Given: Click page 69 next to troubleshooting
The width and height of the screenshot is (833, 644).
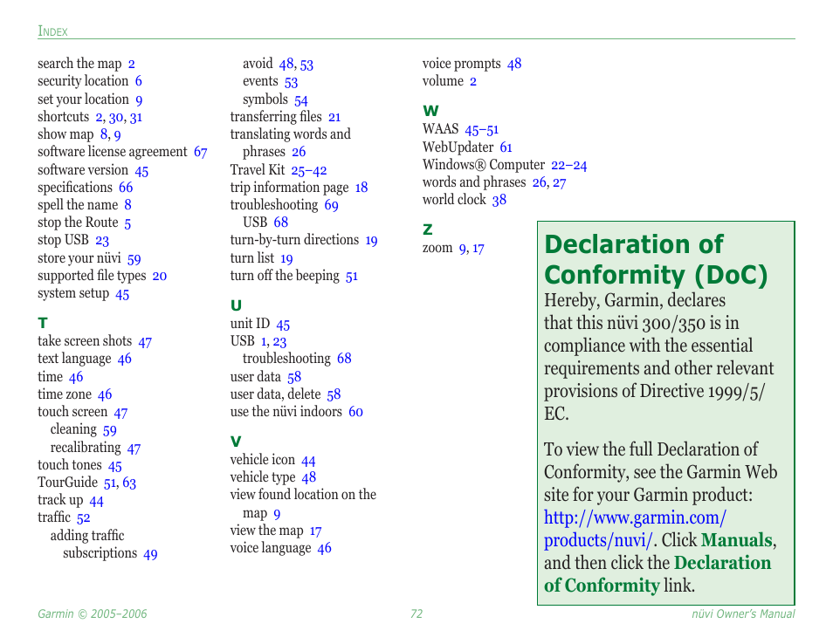Looking at the screenshot, I should 332,205.
